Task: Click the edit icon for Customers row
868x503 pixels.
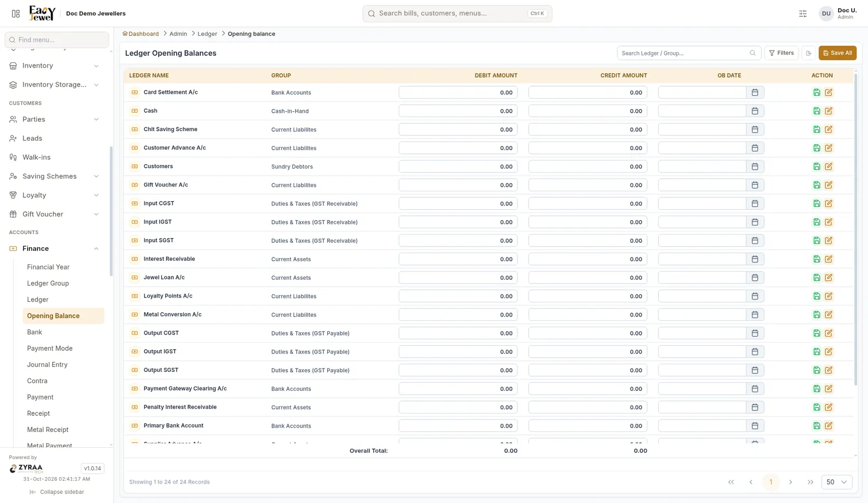Action: (828, 166)
